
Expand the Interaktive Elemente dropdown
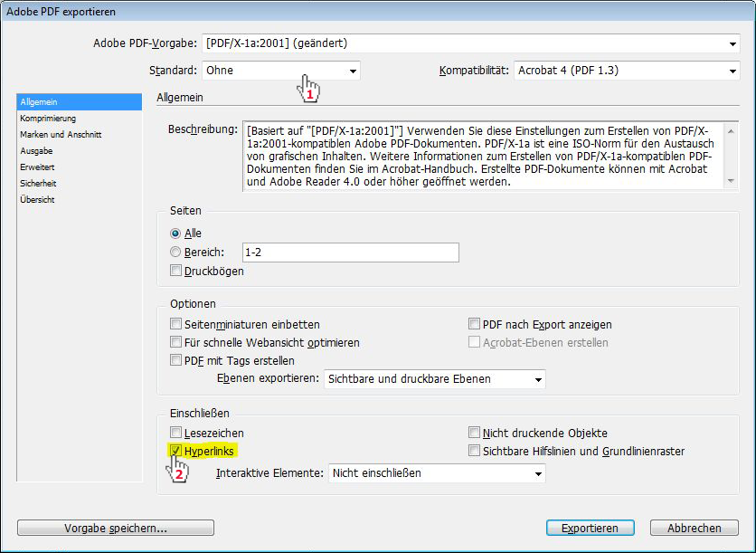click(437, 473)
